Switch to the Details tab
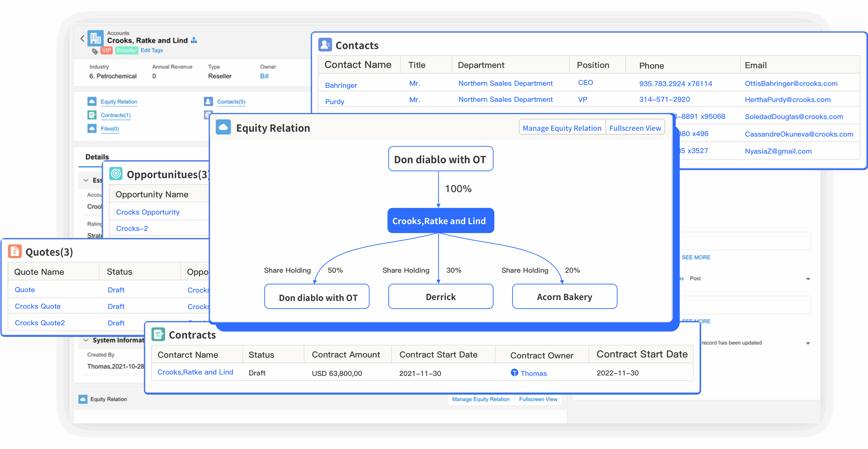868x449 pixels. 97,157
